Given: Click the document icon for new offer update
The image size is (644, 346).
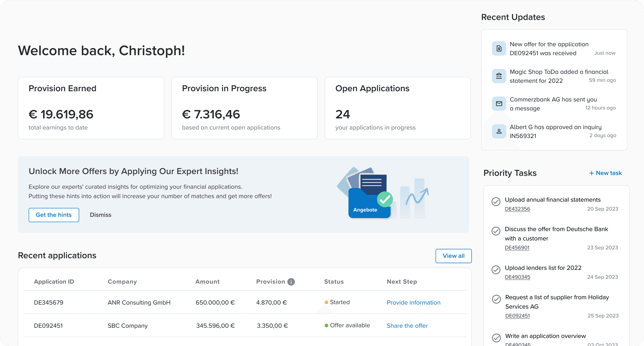Looking at the screenshot, I should tap(499, 48).
